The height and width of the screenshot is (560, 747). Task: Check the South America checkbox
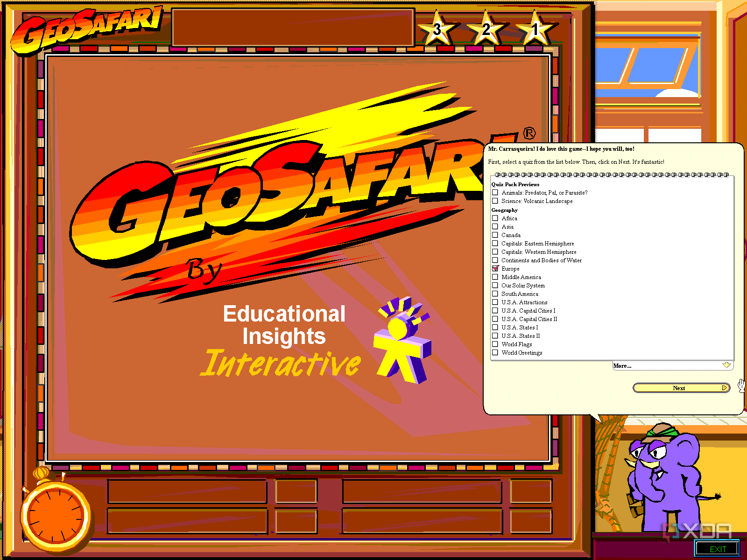click(495, 294)
